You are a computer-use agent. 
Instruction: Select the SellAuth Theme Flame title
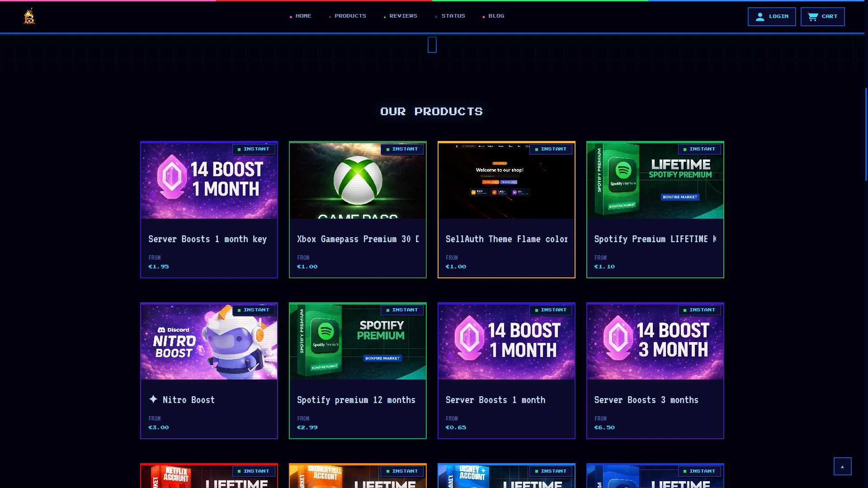point(507,239)
